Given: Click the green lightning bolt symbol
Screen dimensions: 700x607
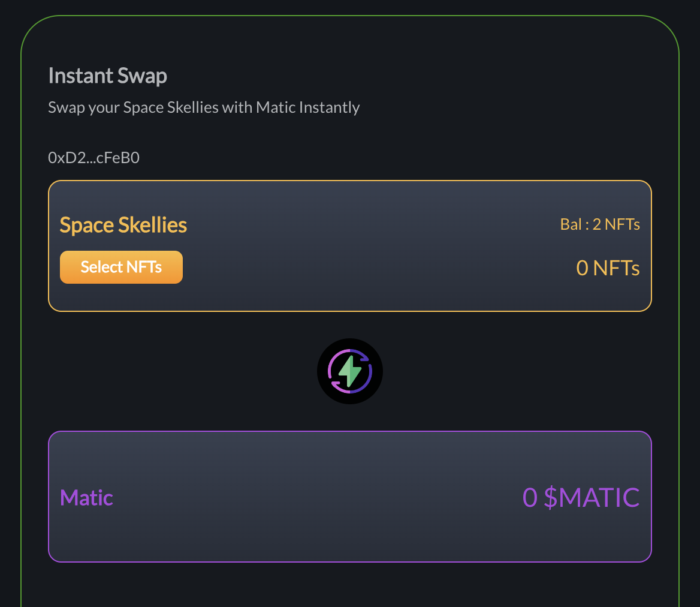Looking at the screenshot, I should [351, 372].
